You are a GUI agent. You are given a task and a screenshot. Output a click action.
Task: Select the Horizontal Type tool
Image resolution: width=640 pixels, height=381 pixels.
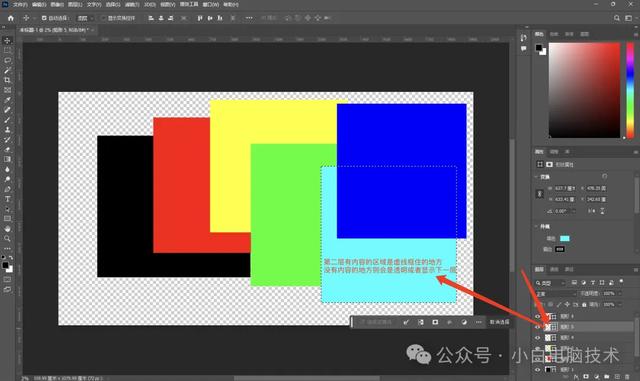click(x=7, y=199)
